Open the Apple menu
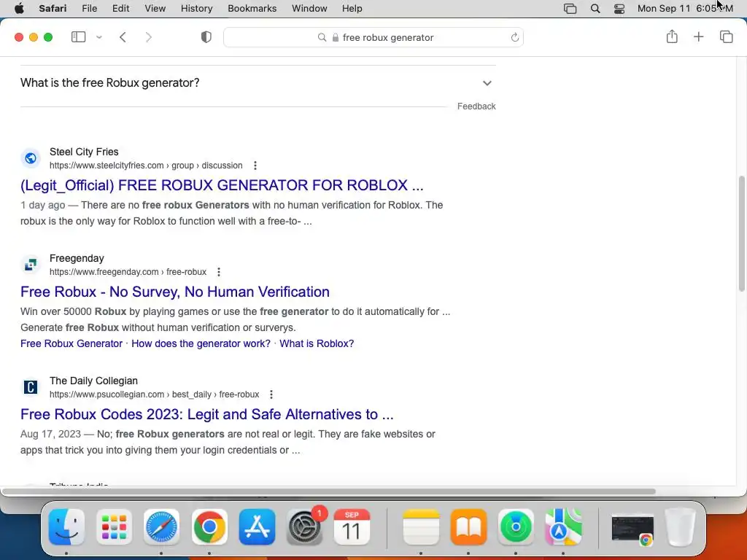The height and width of the screenshot is (560, 747). click(19, 8)
